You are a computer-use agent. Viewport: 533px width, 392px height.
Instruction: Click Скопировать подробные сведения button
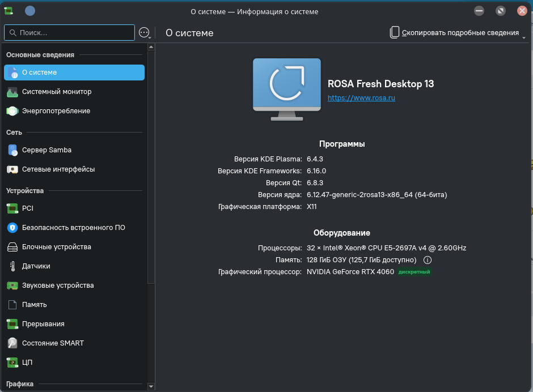(x=455, y=33)
